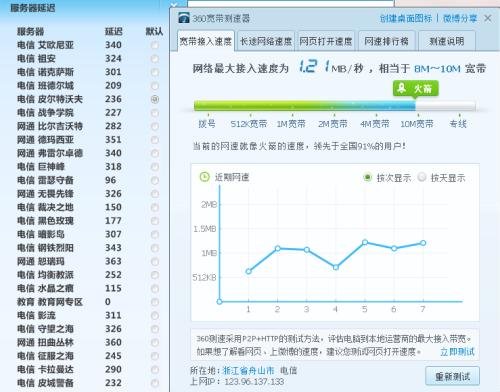Image resolution: width=500 pixels, height=392 pixels.
Task: Set 电信 艾欧尼亚 as default server
Action: click(155, 45)
